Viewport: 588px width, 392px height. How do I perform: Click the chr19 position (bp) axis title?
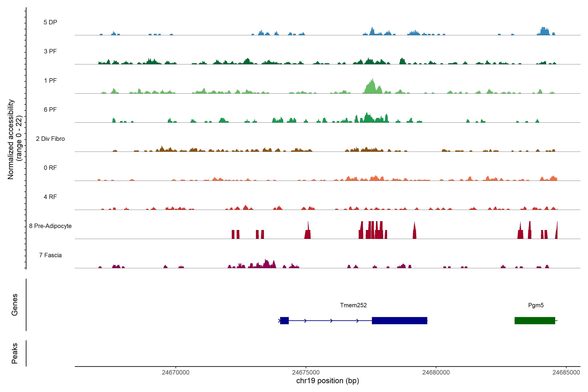point(327,381)
